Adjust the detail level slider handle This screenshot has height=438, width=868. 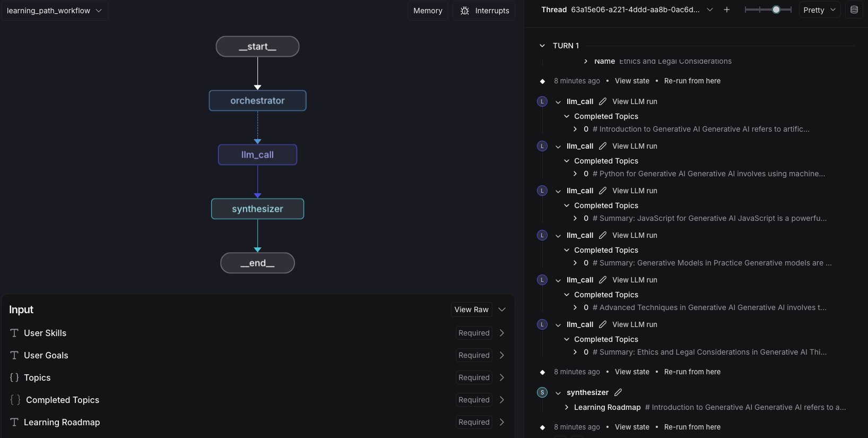(x=776, y=10)
